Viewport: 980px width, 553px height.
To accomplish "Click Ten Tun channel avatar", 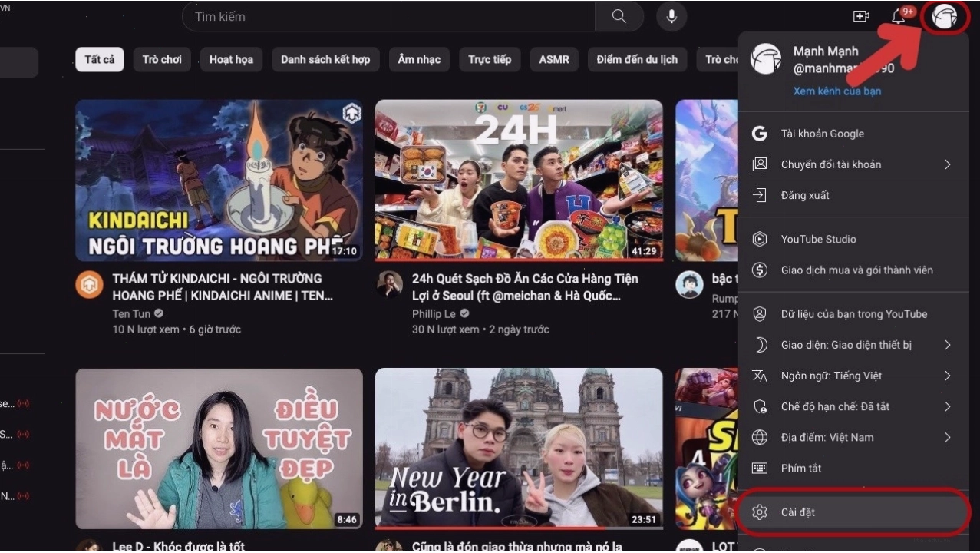I will click(89, 285).
